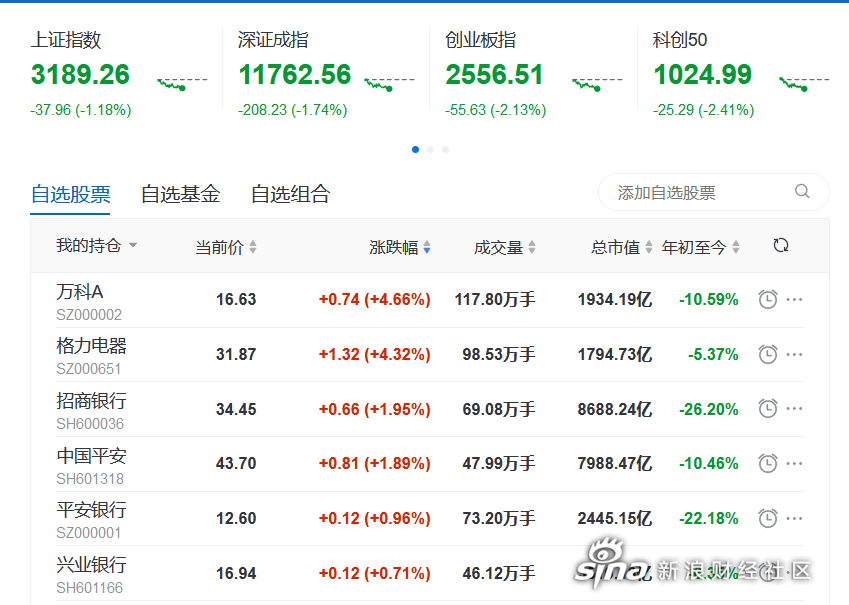Click 上证指数 value 3189.26
The image size is (849, 605).
point(80,74)
